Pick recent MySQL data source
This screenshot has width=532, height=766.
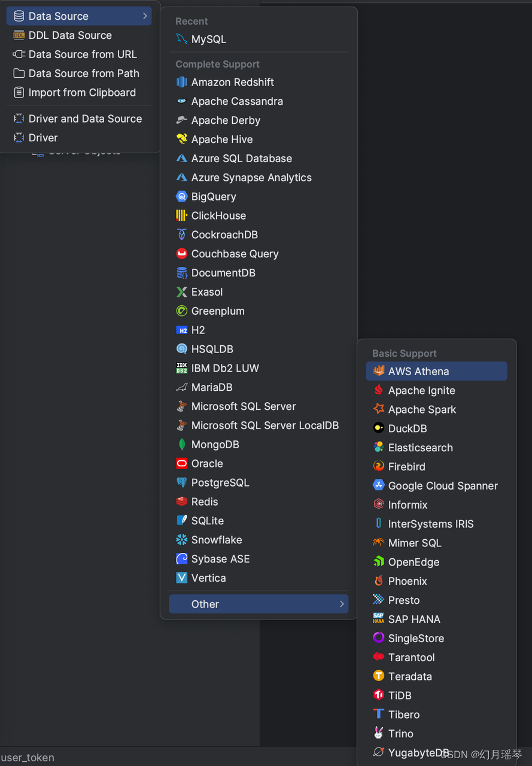[259, 39]
